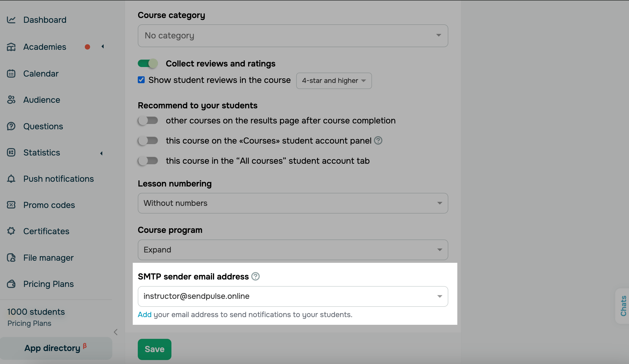Click the Add email address link
This screenshot has height=364, width=629.
(144, 315)
